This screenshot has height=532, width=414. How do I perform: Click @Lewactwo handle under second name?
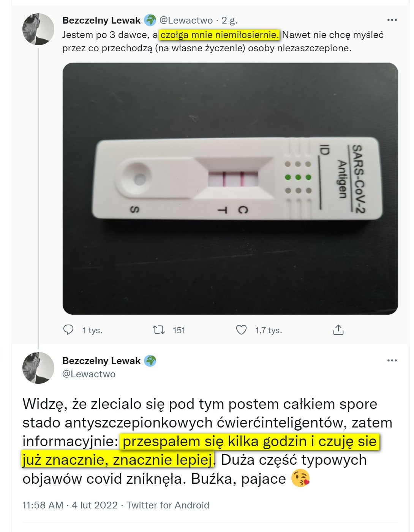88,374
